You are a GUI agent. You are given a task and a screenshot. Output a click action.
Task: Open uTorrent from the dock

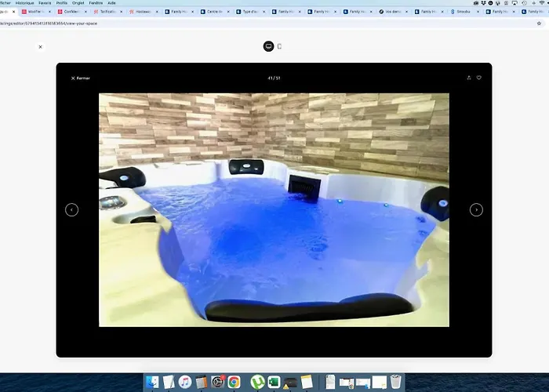257,382
